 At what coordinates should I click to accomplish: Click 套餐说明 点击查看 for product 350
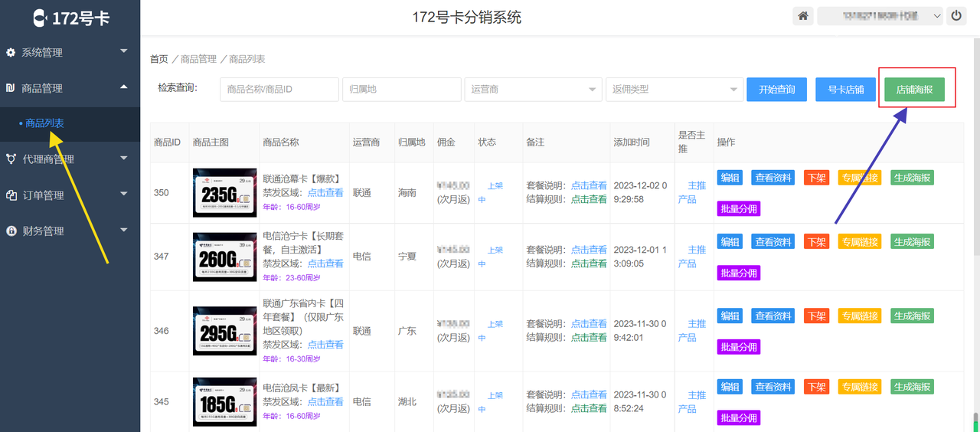click(x=589, y=185)
